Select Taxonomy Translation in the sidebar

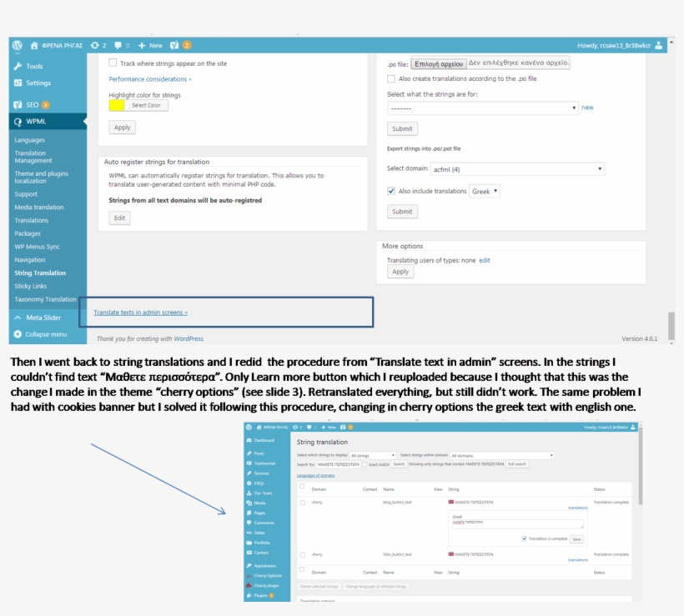click(45, 299)
